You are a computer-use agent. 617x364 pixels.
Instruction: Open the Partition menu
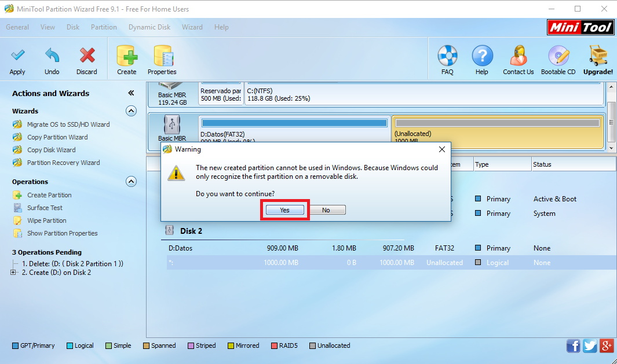pyautogui.click(x=104, y=27)
